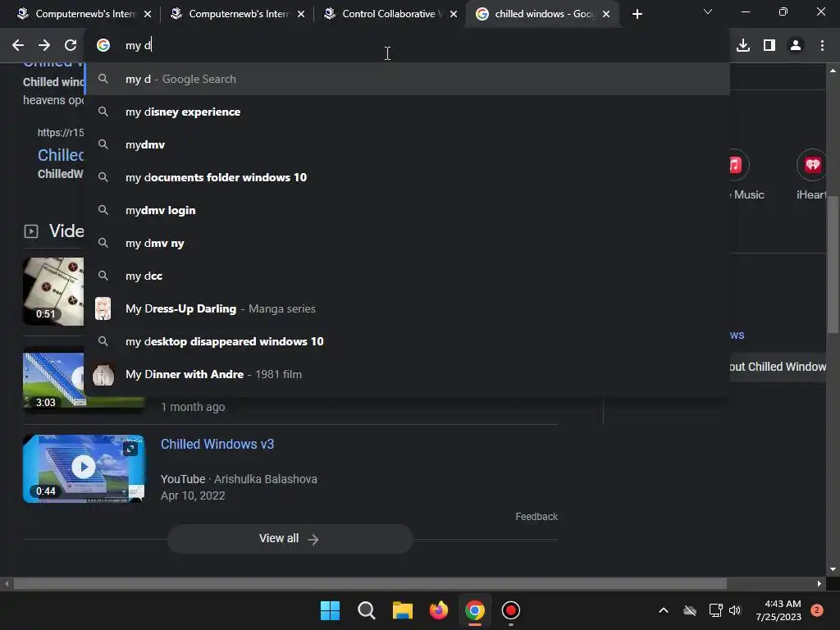Choose suggestion 'my disney experience'

coord(407,112)
